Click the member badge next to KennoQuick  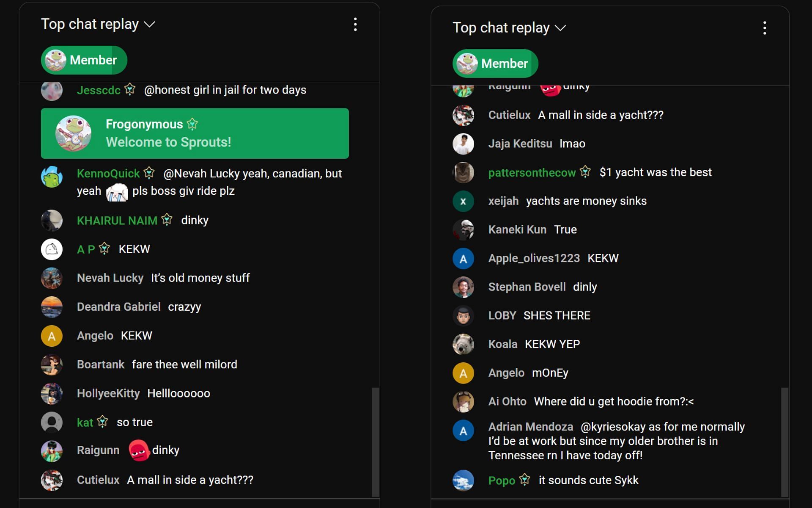(149, 173)
